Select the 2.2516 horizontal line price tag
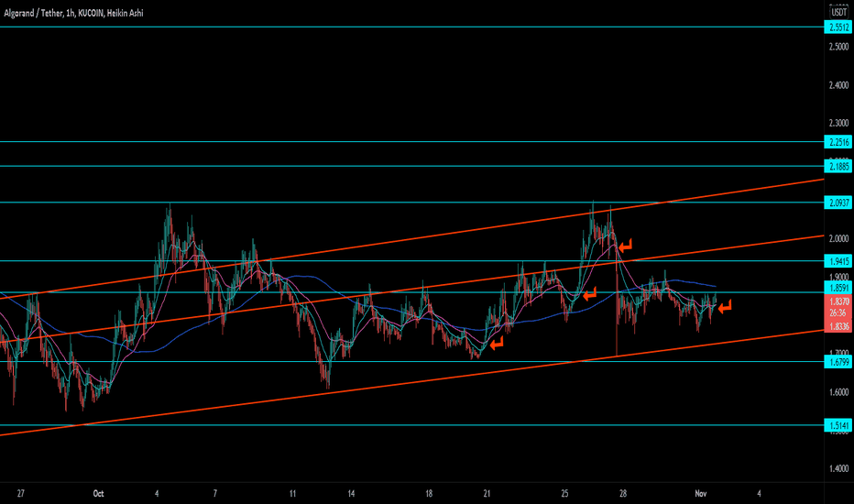The width and height of the screenshot is (854, 504). tap(838, 142)
